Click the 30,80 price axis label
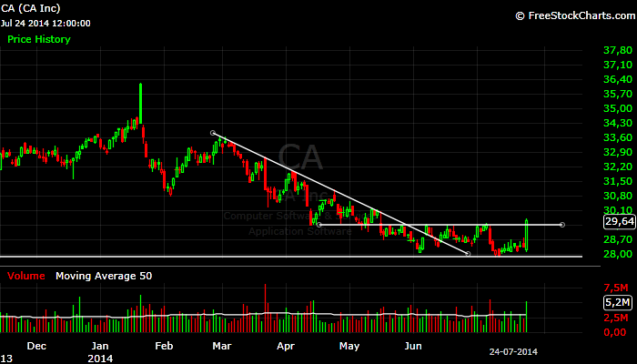637x364 pixels. (618, 196)
